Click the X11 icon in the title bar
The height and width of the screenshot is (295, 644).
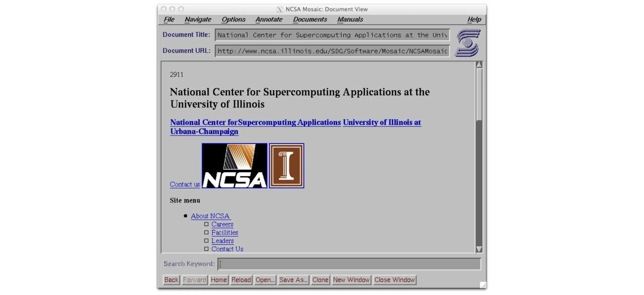280,9
